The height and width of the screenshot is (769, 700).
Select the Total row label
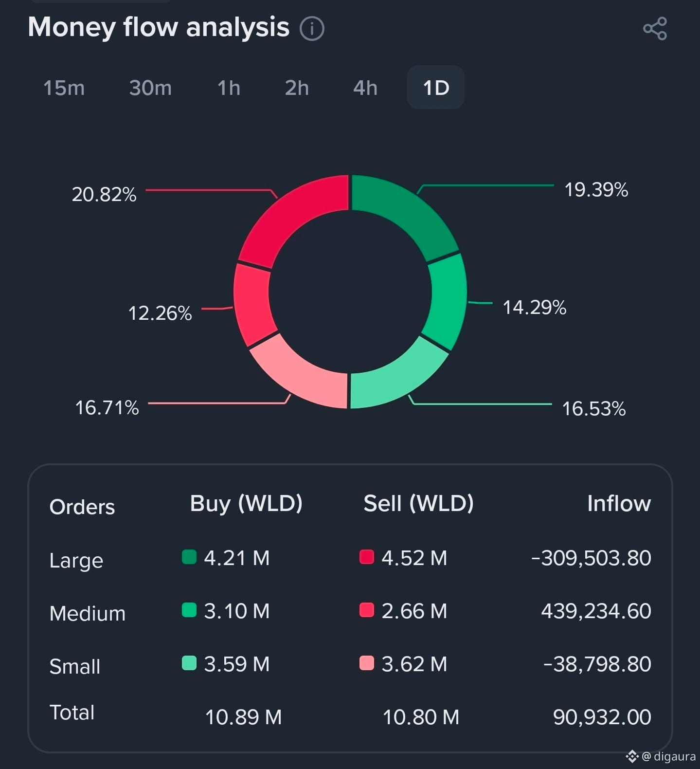coord(72,713)
